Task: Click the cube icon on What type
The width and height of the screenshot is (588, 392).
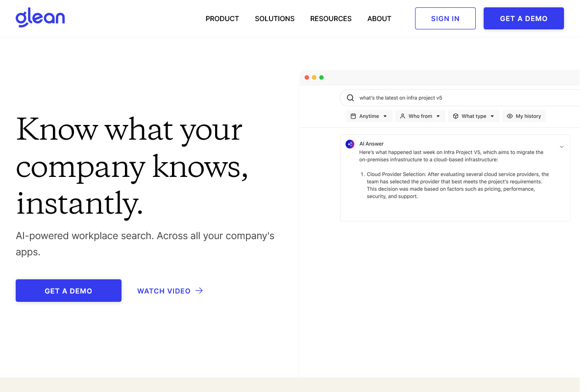Action: click(455, 116)
